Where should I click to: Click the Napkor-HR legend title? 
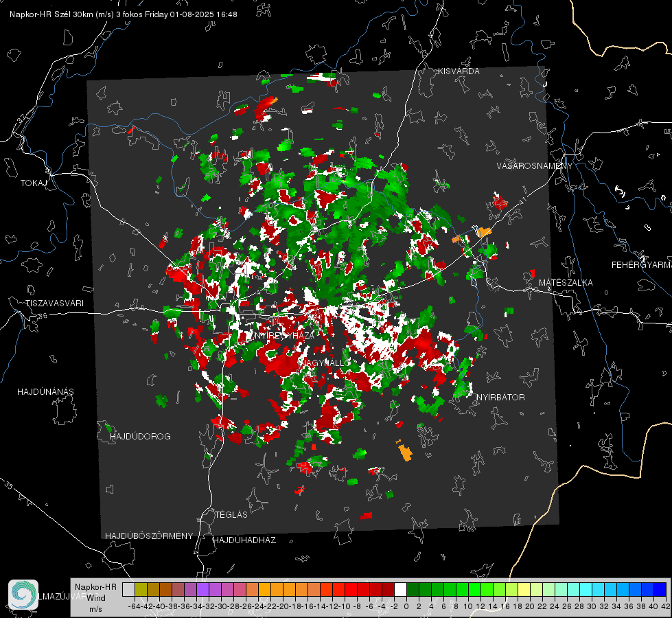tap(95, 587)
